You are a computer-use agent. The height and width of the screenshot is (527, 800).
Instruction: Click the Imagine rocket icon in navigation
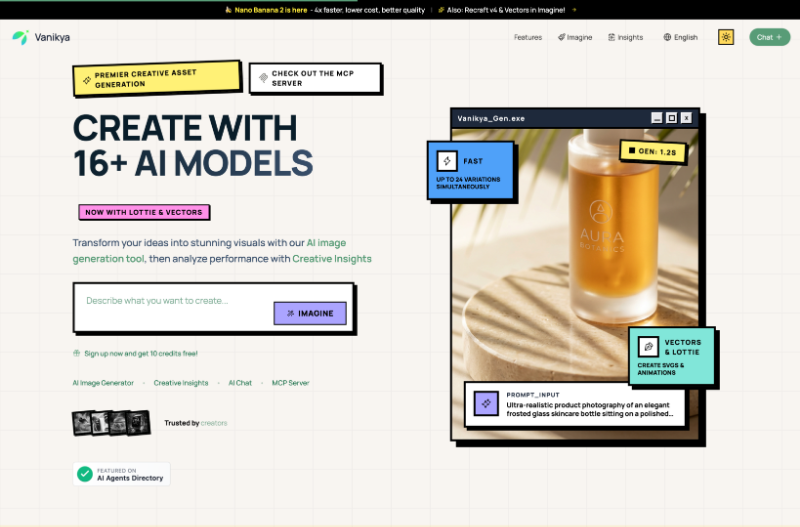pos(561,37)
